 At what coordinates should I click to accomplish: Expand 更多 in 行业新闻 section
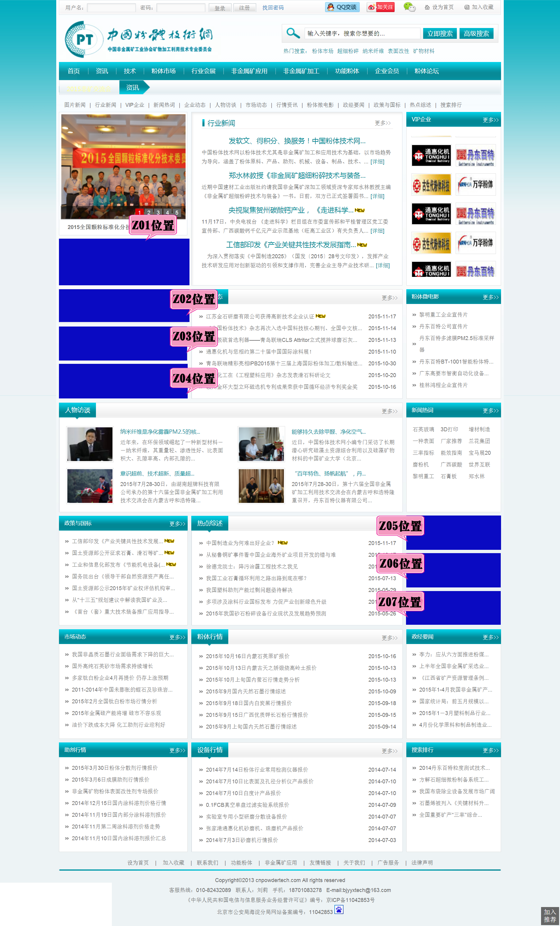383,123
